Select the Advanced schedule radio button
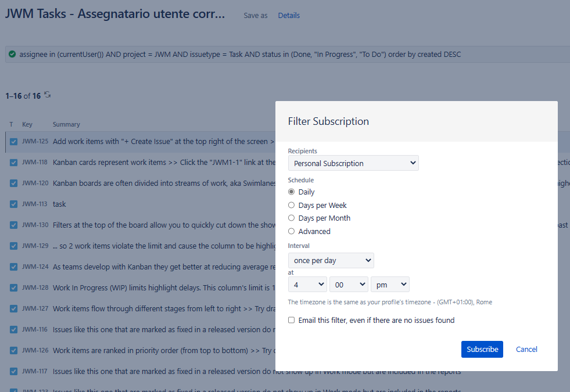 291,231
